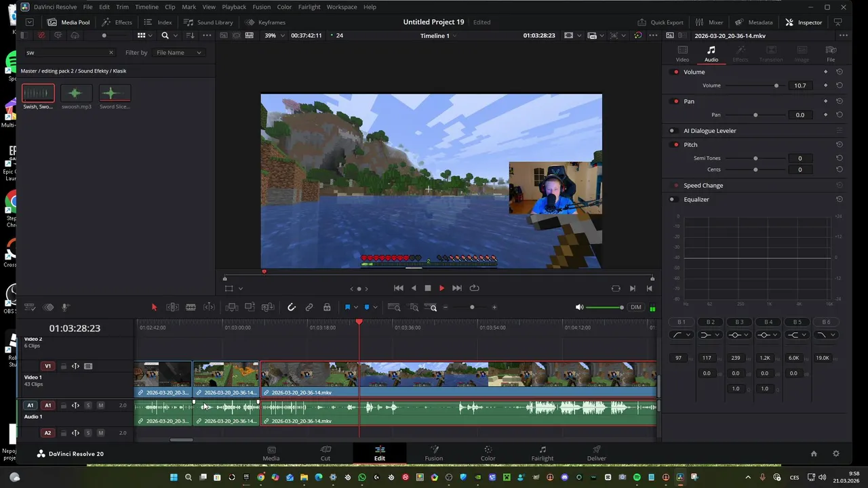Screen dimensions: 868x488
Task: Toggle the DIM audio button
Action: 635,307
